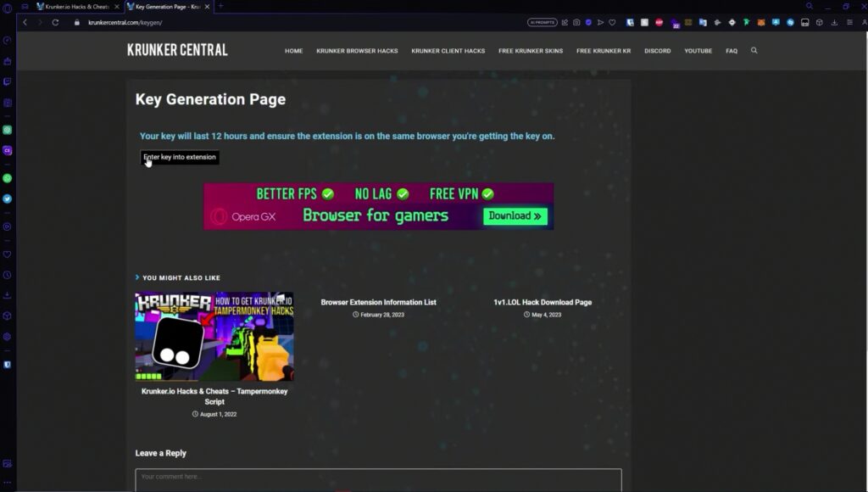The image size is (868, 492).
Task: Click the send-to-My-Flow arrow icon
Action: point(600,23)
